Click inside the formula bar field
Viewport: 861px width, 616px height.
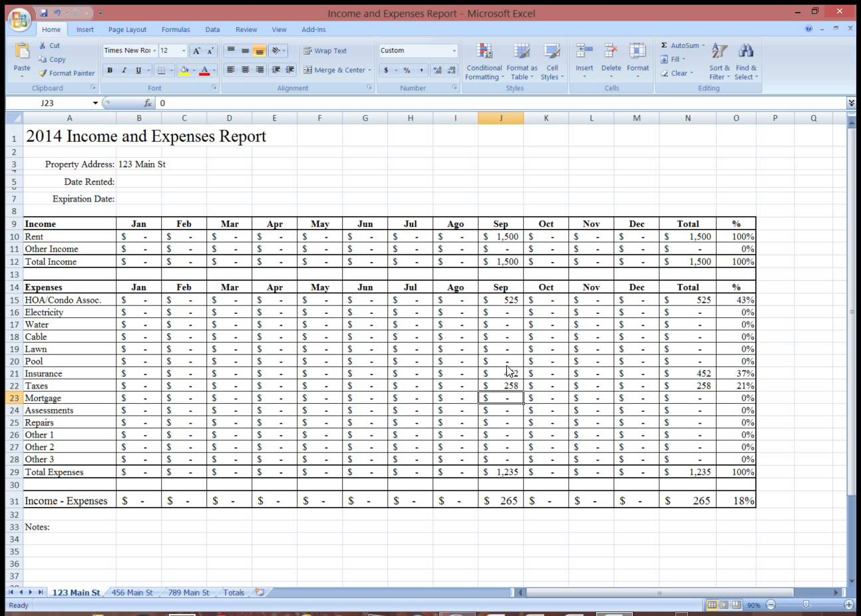[x=466, y=103]
